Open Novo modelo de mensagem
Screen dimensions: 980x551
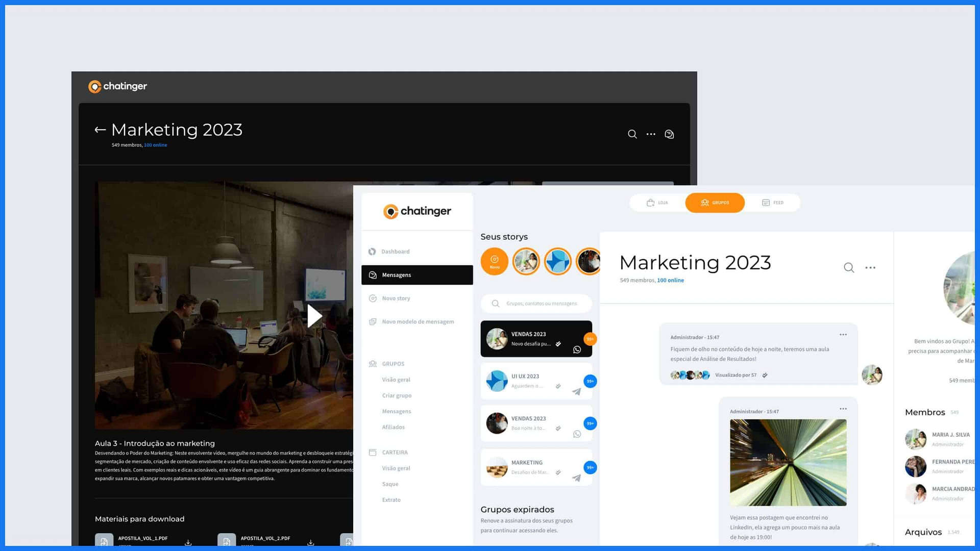coord(417,322)
